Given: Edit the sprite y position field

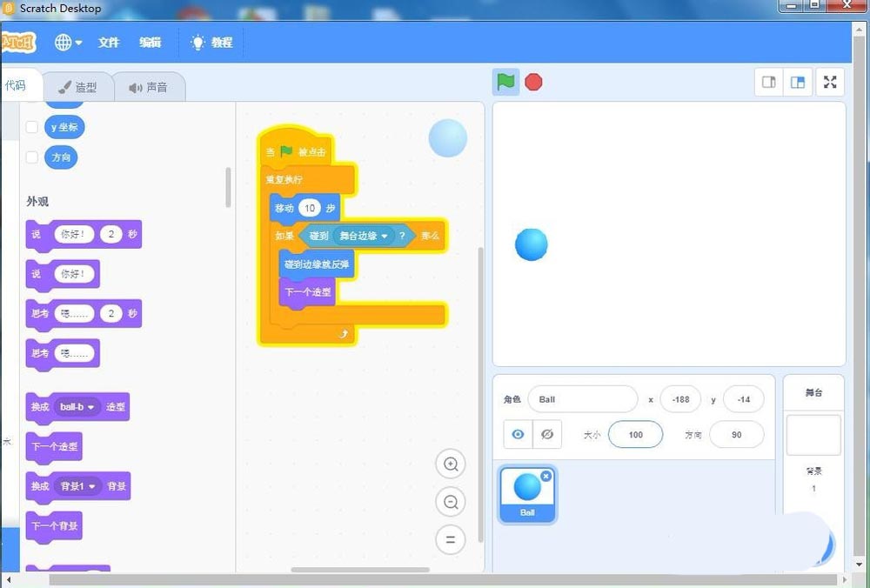Looking at the screenshot, I should (x=744, y=399).
